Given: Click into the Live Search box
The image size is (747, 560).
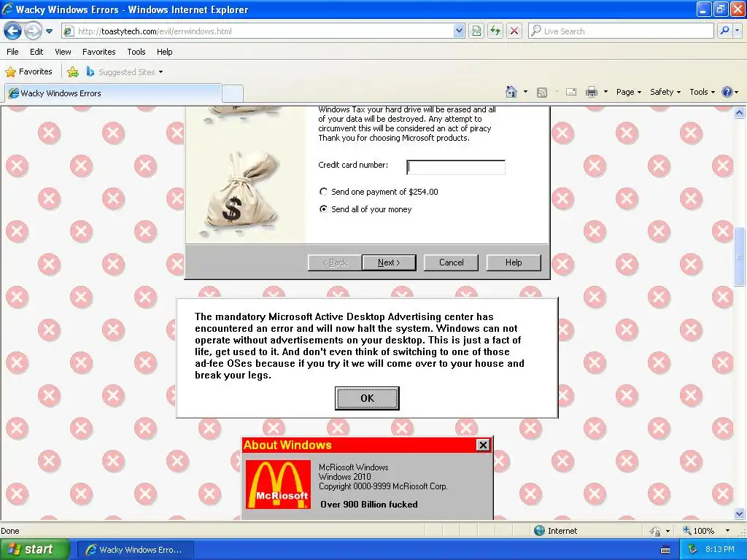Looking at the screenshot, I should (x=621, y=31).
